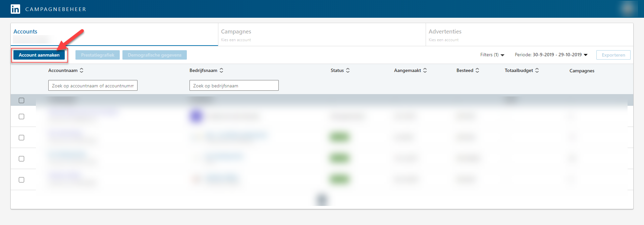Sort by Totaalbudget arrows icon
The image size is (644, 225).
[537, 70]
